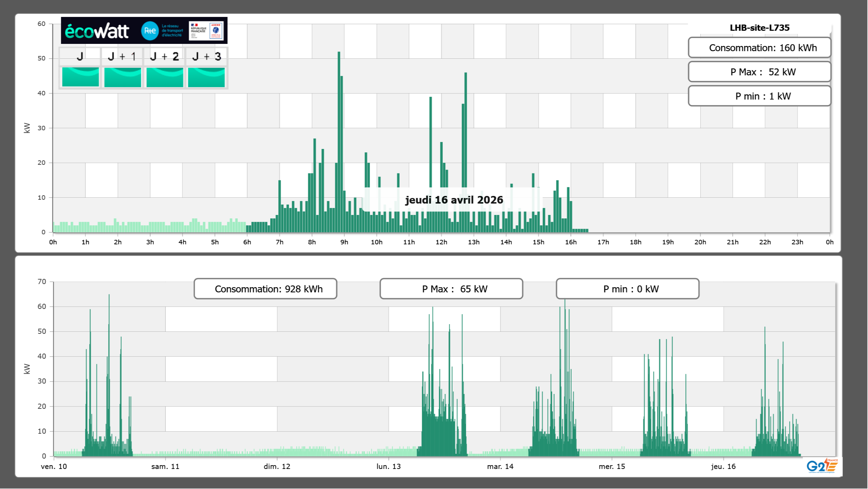Screen dimensions: 868x489
Task: Click the green signal icon under J + 2
Action: pos(165,77)
